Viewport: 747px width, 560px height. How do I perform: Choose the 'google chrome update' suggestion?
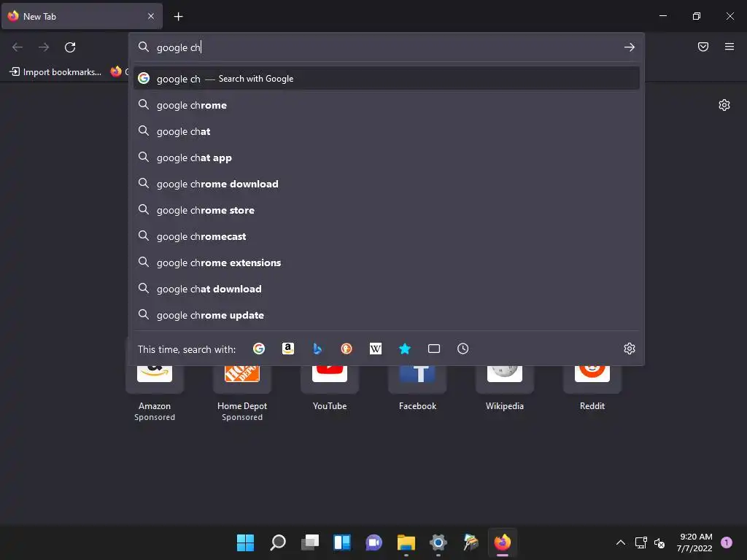387,315
